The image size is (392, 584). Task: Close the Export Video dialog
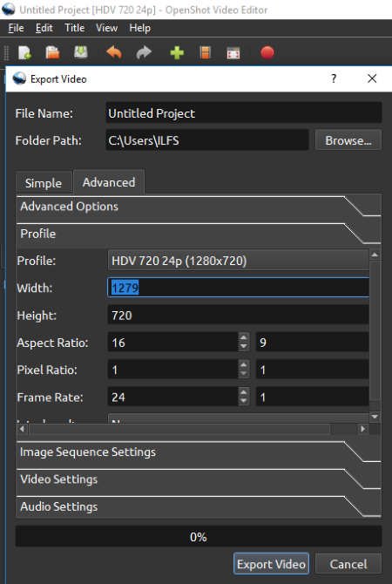(x=372, y=78)
